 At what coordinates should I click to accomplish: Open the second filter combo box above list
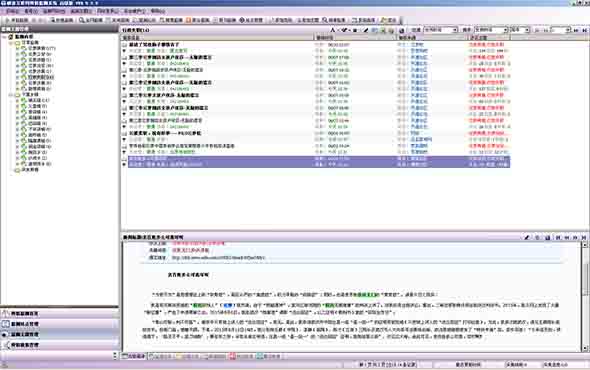pyautogui.click(x=491, y=30)
